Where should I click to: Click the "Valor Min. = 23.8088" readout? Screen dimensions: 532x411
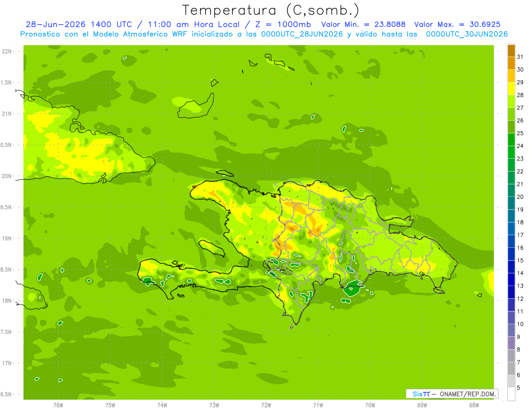point(363,24)
